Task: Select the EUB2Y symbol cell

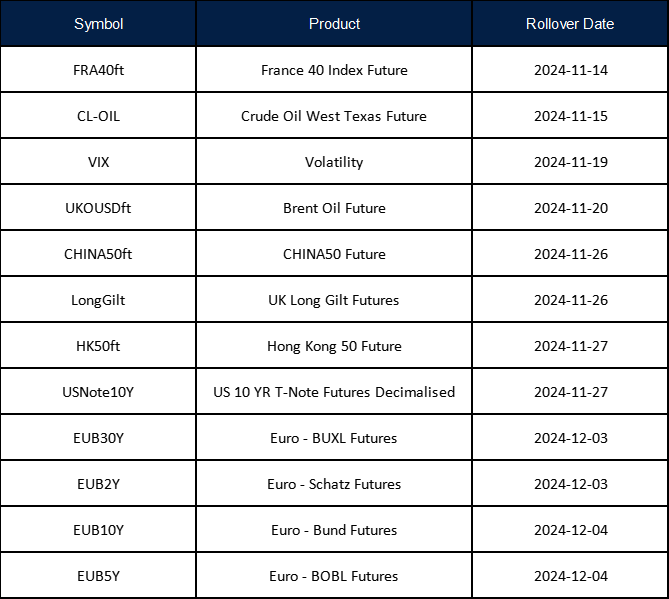Action: click(x=98, y=484)
